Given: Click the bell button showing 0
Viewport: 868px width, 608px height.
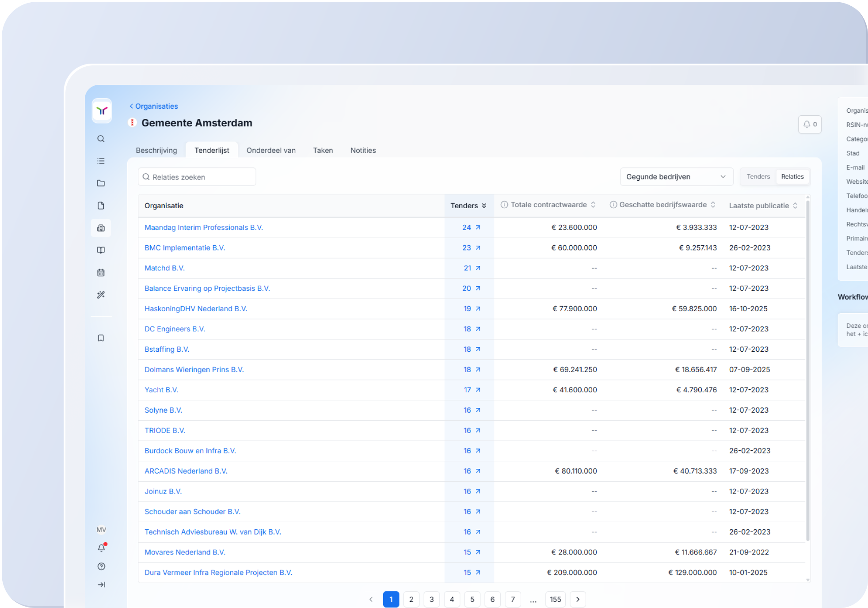Looking at the screenshot, I should click(810, 124).
